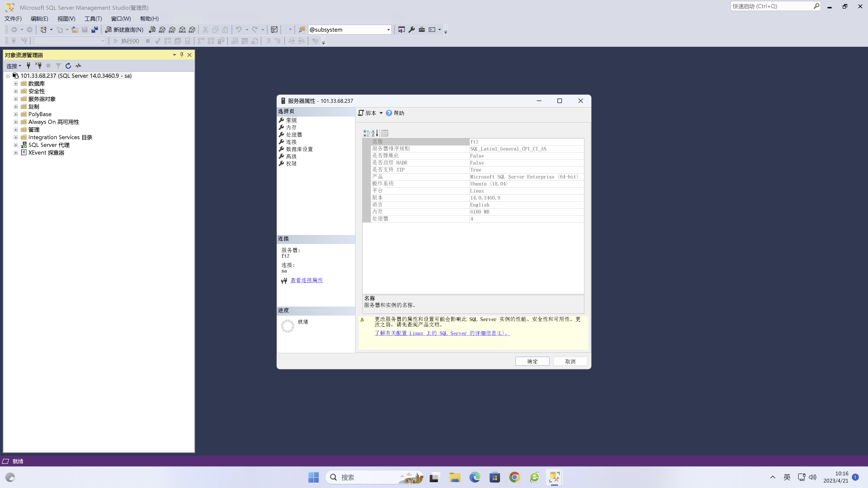
Task: Toggle alphabetical sort in property grid
Action: (x=375, y=133)
